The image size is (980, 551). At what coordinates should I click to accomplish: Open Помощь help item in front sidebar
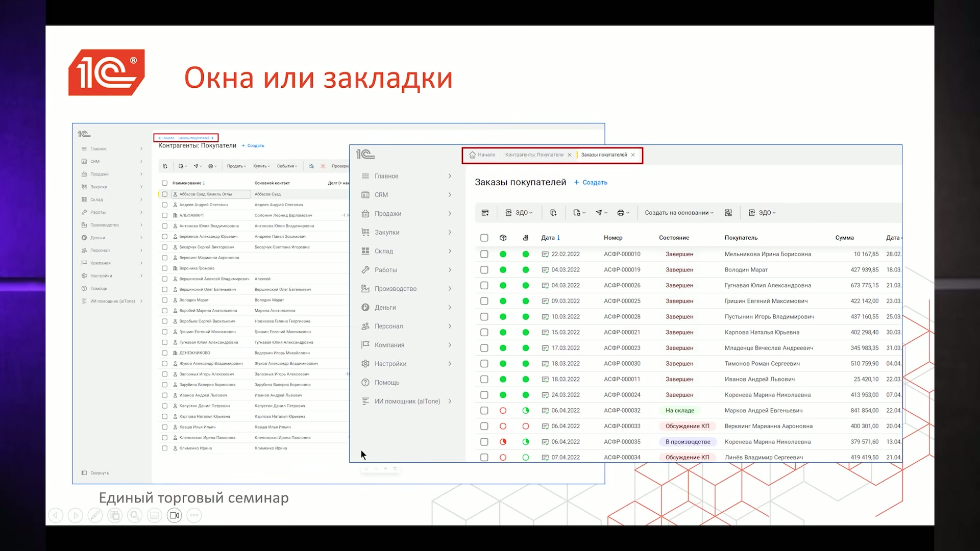pos(380,383)
